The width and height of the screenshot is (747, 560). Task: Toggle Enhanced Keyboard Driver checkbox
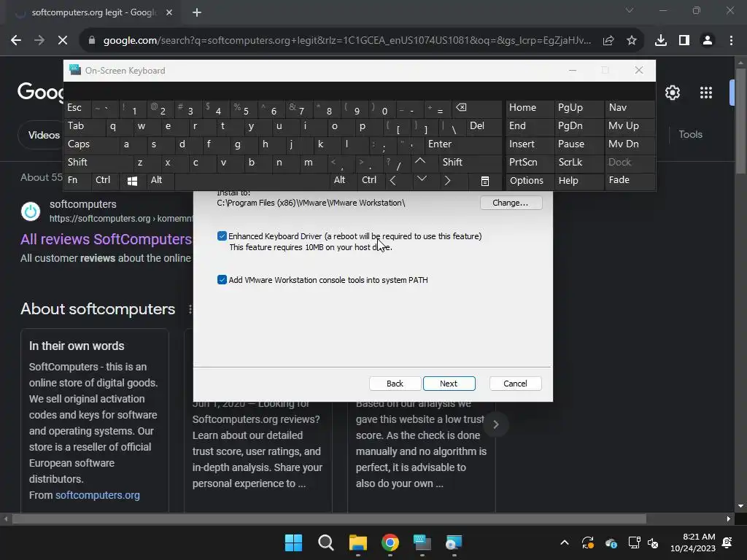(x=222, y=236)
